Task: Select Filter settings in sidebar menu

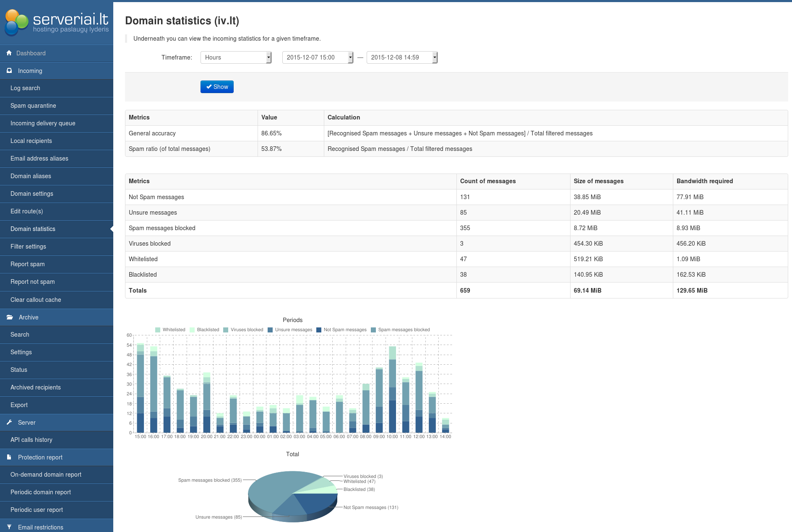Action: (x=28, y=247)
